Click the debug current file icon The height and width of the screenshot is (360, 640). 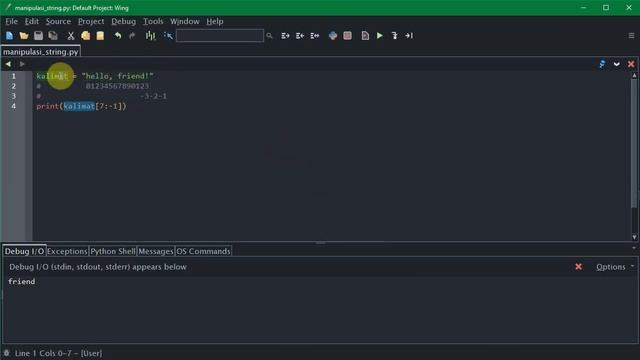(365, 36)
